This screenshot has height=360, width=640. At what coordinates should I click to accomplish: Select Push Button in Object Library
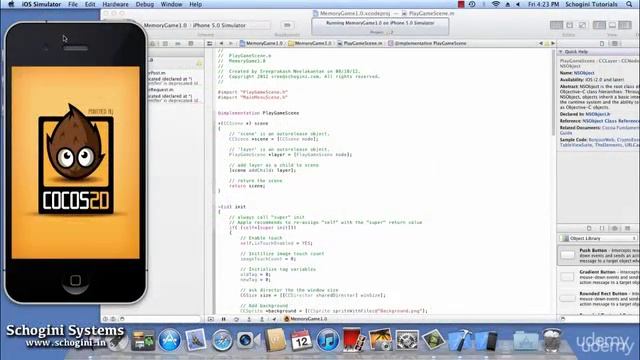[x=598, y=256]
